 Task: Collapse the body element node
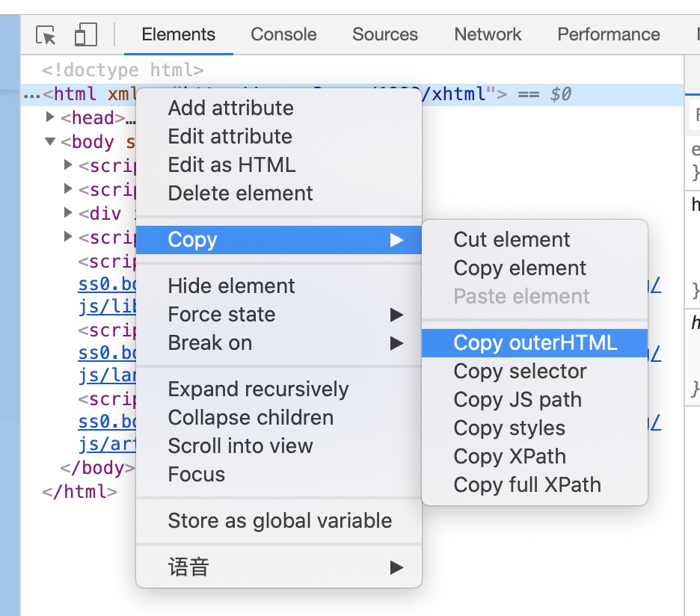[x=49, y=142]
